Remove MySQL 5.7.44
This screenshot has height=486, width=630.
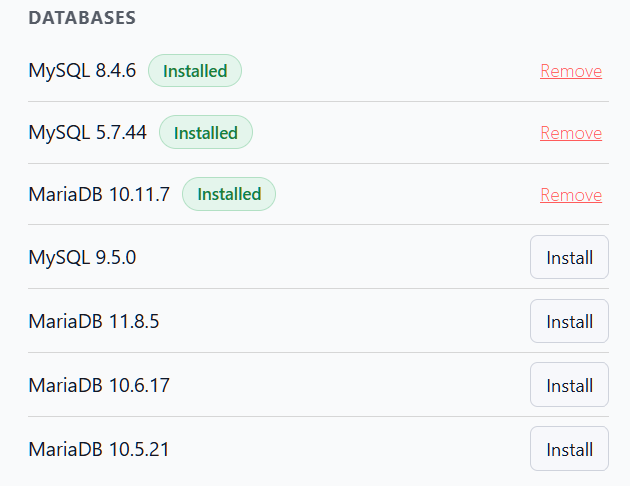[571, 133]
